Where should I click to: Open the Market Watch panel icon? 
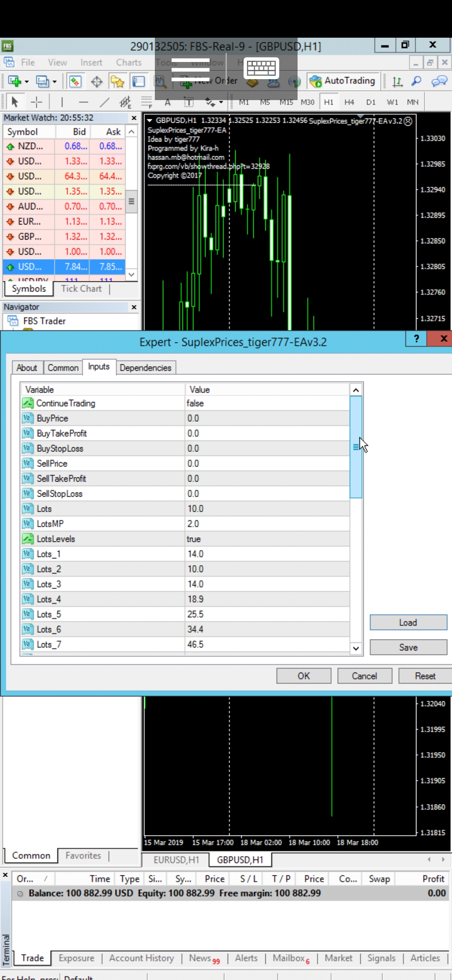point(75,81)
